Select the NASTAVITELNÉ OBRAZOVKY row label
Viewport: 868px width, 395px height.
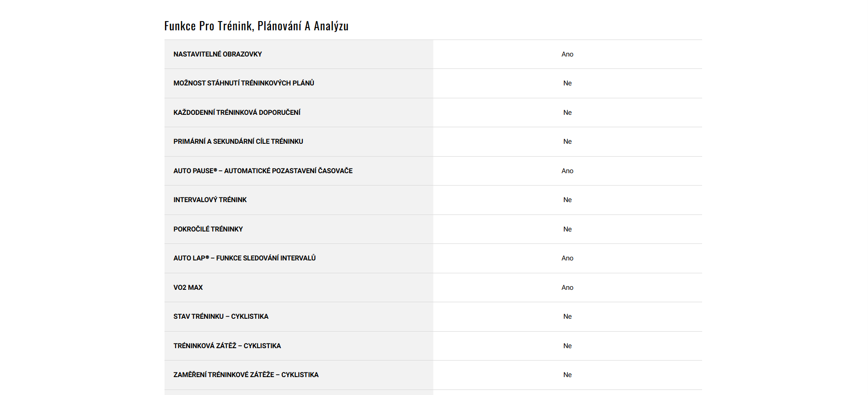217,54
